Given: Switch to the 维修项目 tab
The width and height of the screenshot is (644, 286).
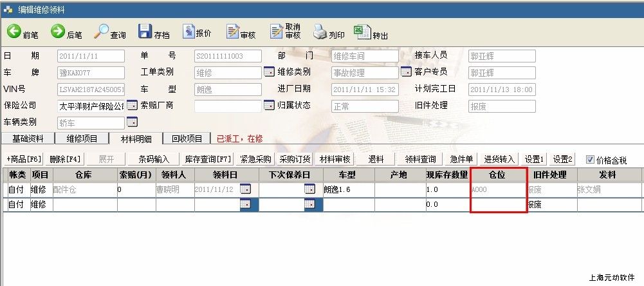Looking at the screenshot, I should [81, 138].
